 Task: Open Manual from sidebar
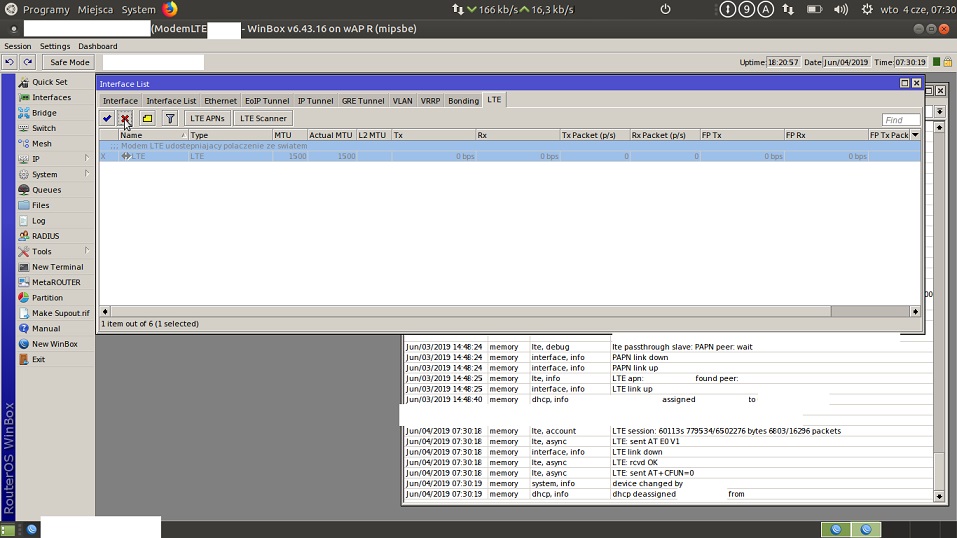(46, 329)
